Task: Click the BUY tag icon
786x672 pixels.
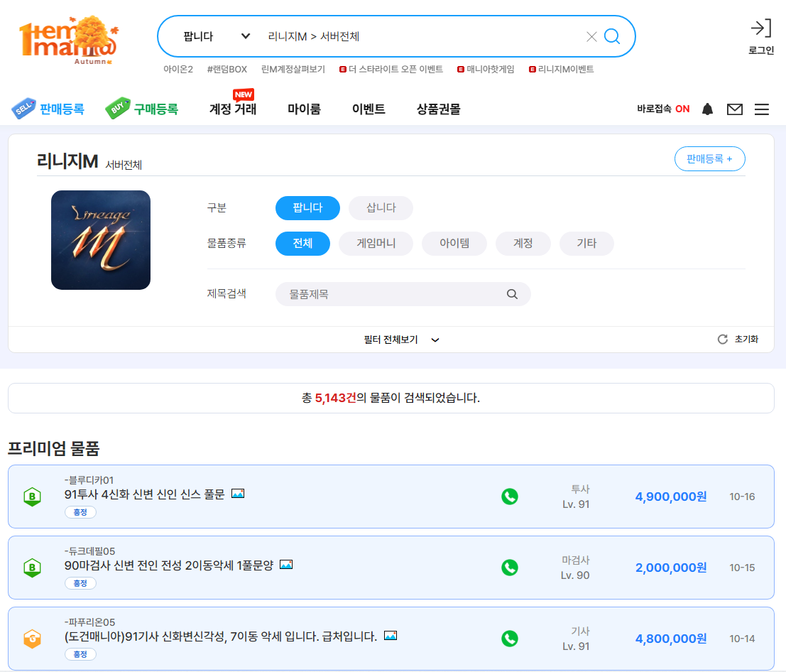Action: pos(118,108)
